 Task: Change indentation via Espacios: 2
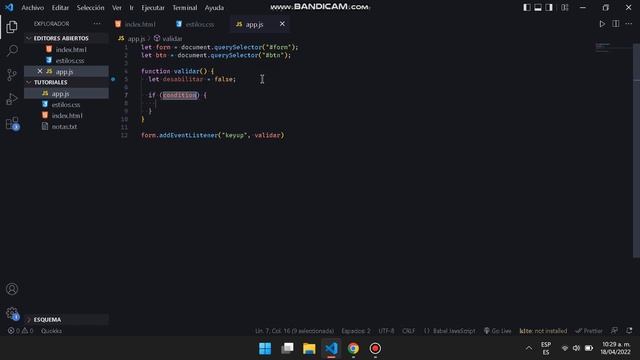356,331
